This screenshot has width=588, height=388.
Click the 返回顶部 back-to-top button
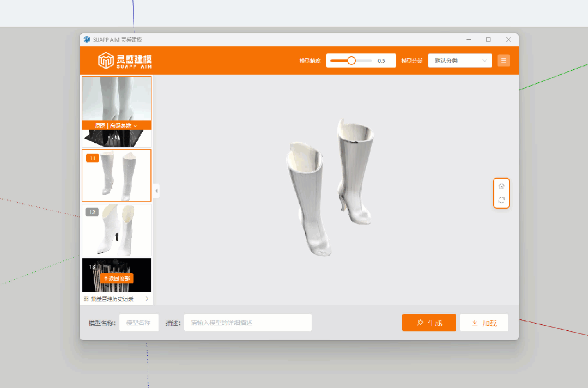tap(118, 278)
